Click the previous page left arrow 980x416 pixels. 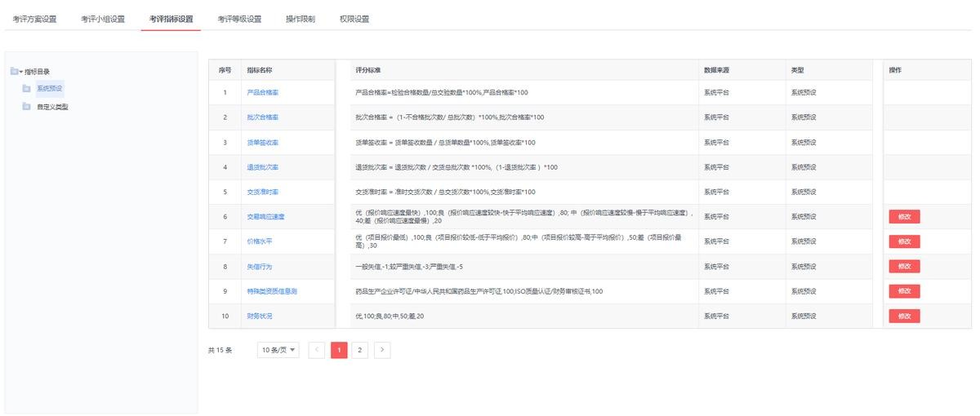pyautogui.click(x=318, y=350)
